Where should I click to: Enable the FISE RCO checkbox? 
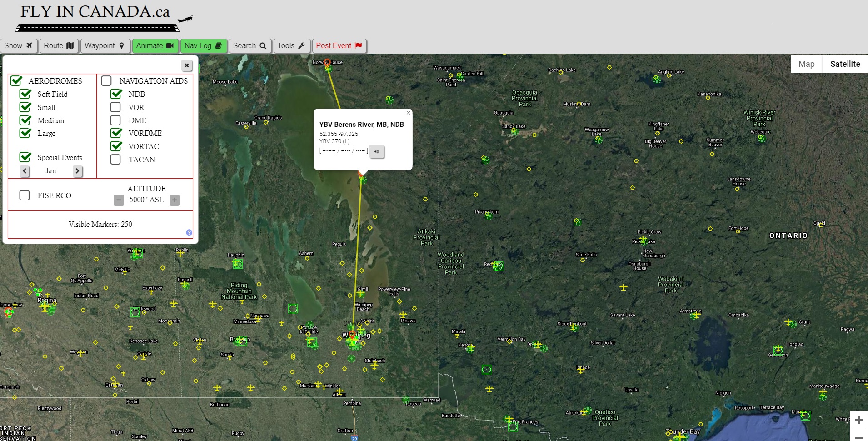point(25,195)
